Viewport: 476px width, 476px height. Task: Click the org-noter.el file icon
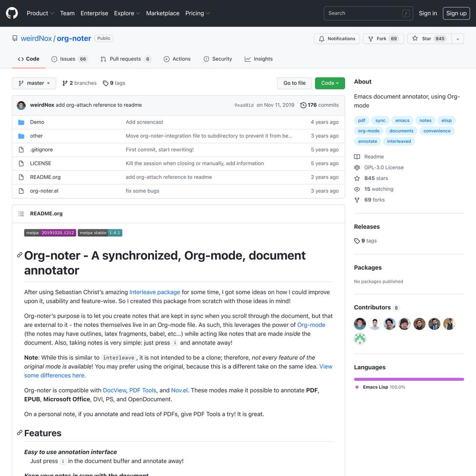21,191
